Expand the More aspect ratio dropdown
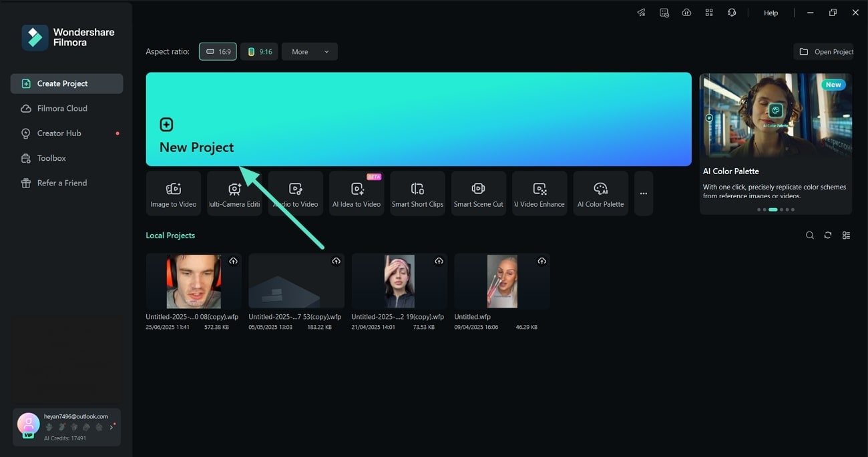Image resolution: width=868 pixels, height=457 pixels. tap(310, 51)
